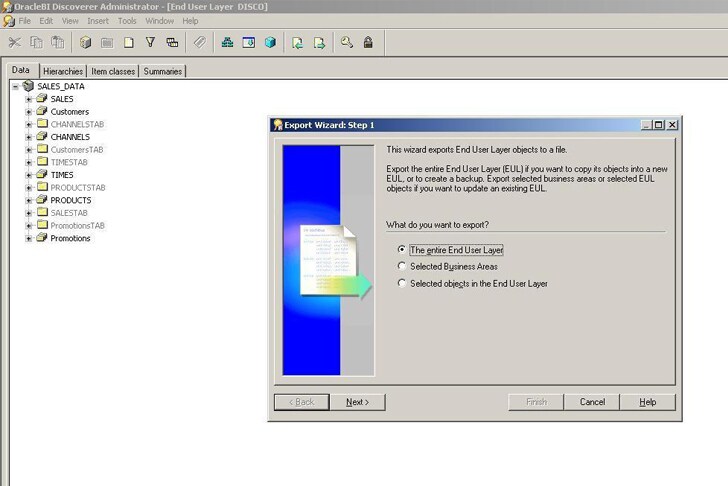Click the New Condition funnel icon
Image resolution: width=728 pixels, height=486 pixels.
coord(150,42)
